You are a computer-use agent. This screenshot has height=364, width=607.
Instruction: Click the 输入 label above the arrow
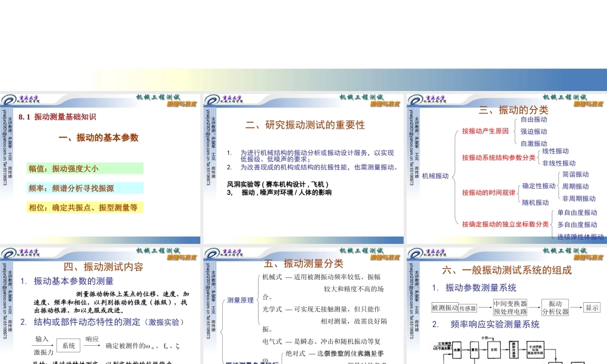(42, 339)
